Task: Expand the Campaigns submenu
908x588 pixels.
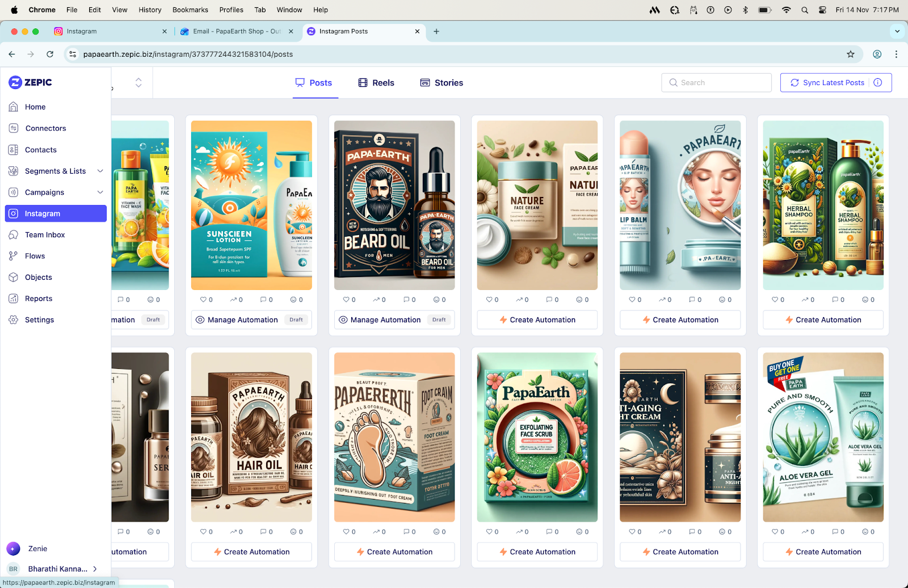Action: (x=100, y=192)
